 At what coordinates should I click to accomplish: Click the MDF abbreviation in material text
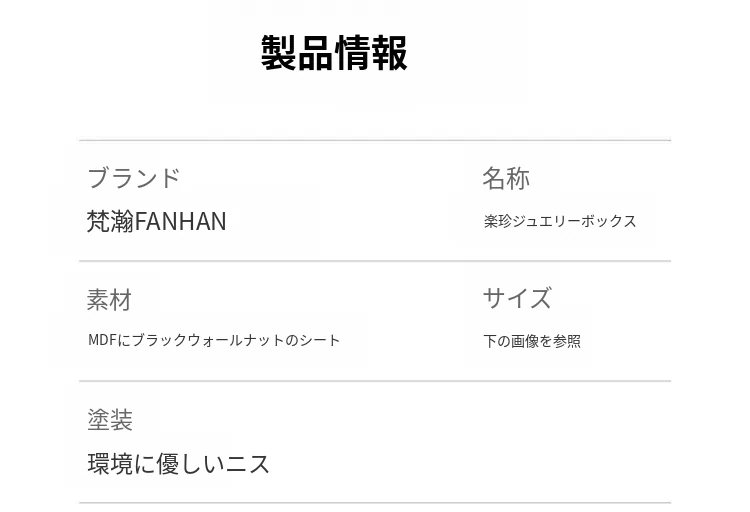(103, 340)
